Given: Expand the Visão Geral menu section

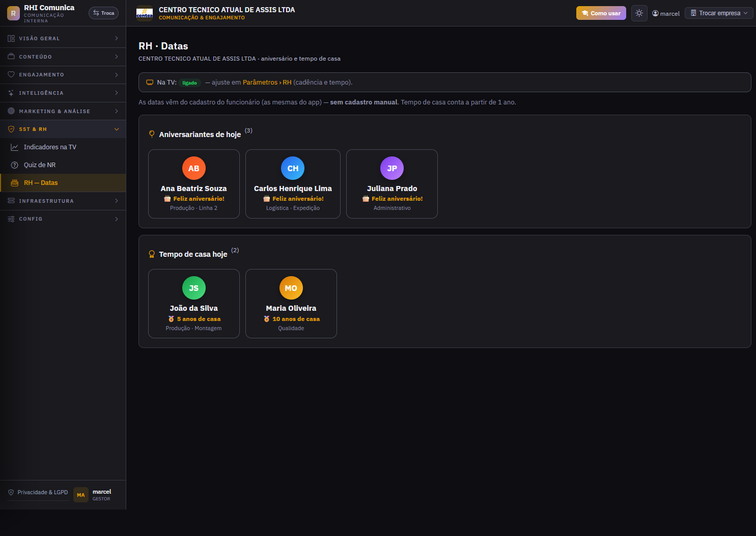Looking at the screenshot, I should pyautogui.click(x=63, y=38).
